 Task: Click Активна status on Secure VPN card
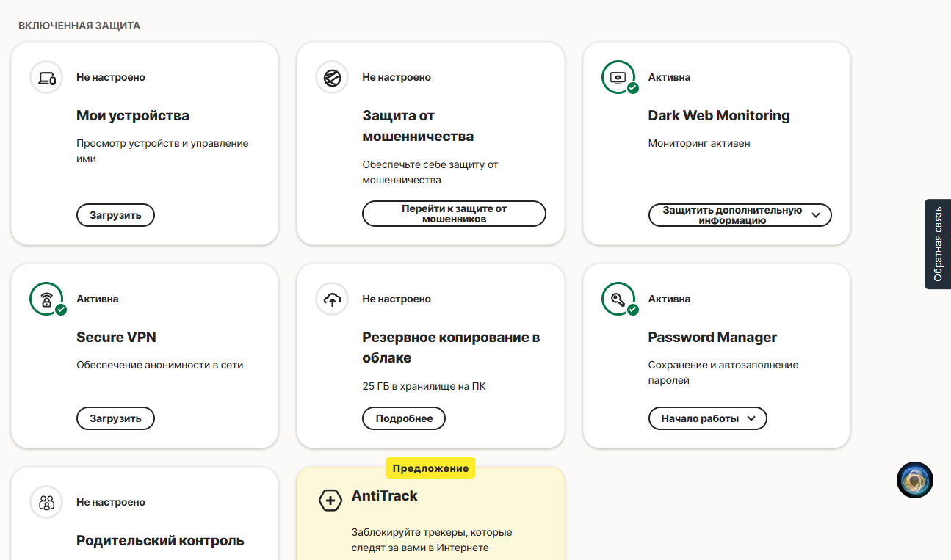(97, 299)
